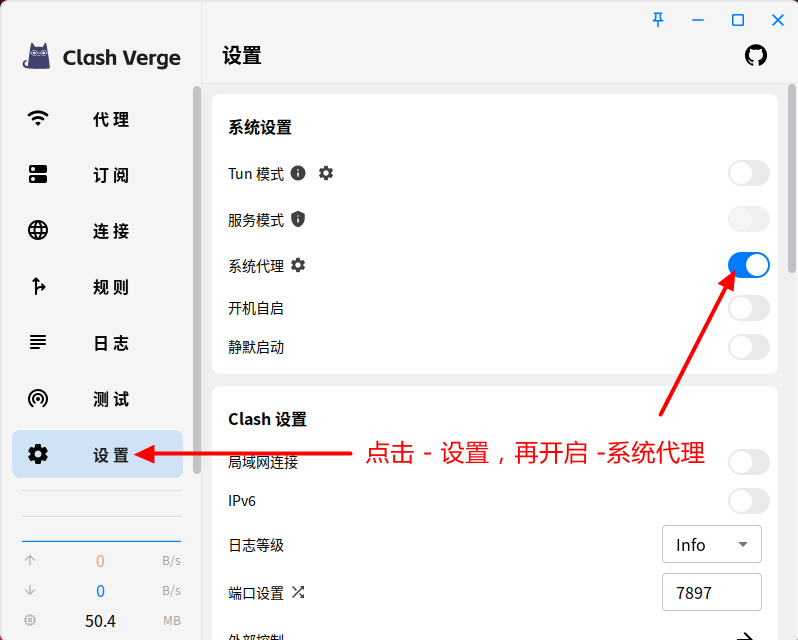798x640 pixels.
Task: Toggle the 局域网连接 switch
Action: (749, 462)
